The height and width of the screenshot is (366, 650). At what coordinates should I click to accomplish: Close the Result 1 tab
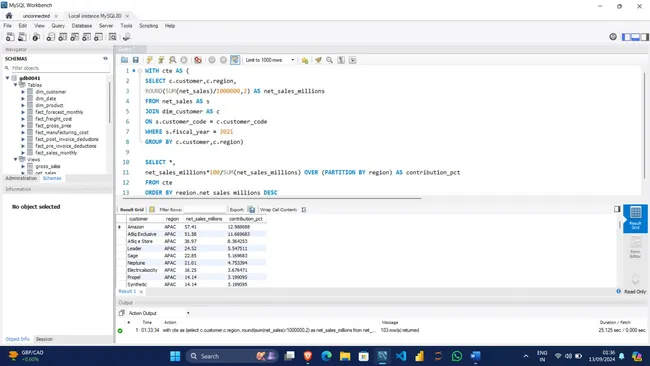coord(141,292)
